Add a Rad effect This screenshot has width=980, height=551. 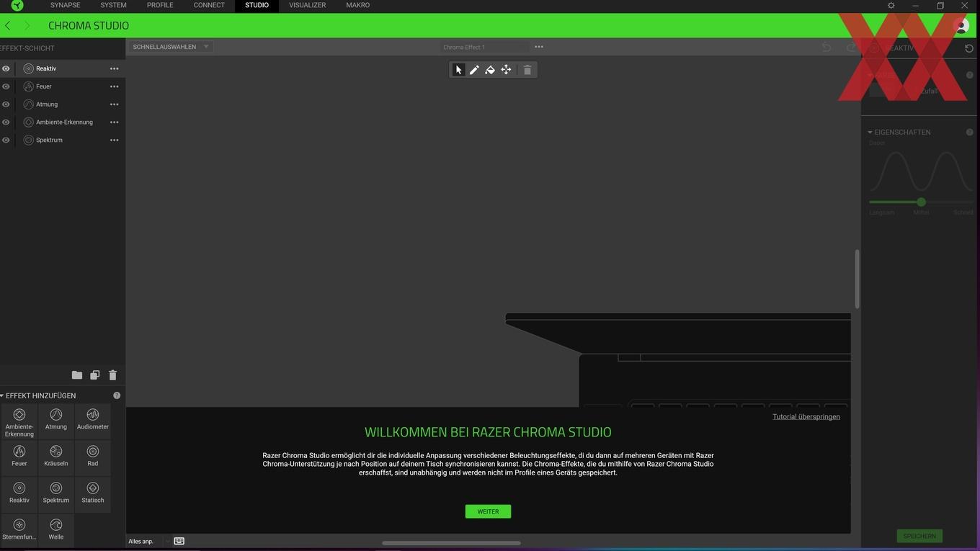[x=93, y=457]
